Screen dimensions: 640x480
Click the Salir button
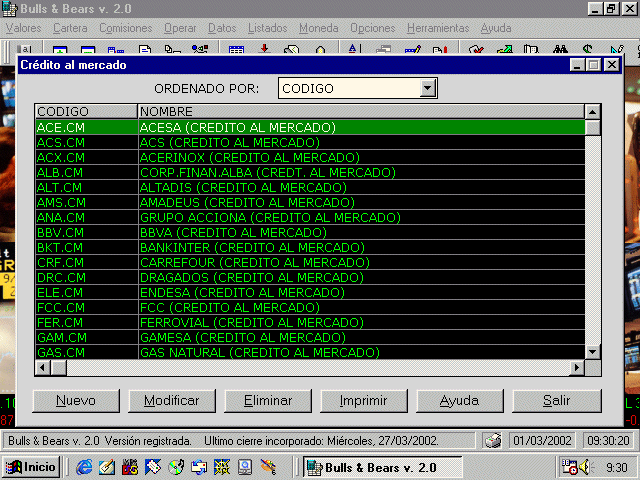pyautogui.click(x=557, y=401)
